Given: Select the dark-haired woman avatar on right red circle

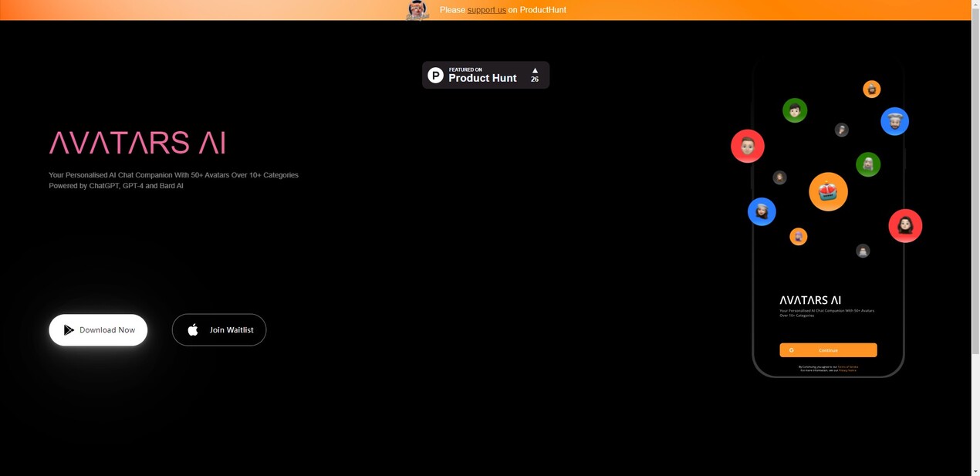Looking at the screenshot, I should click(905, 225).
